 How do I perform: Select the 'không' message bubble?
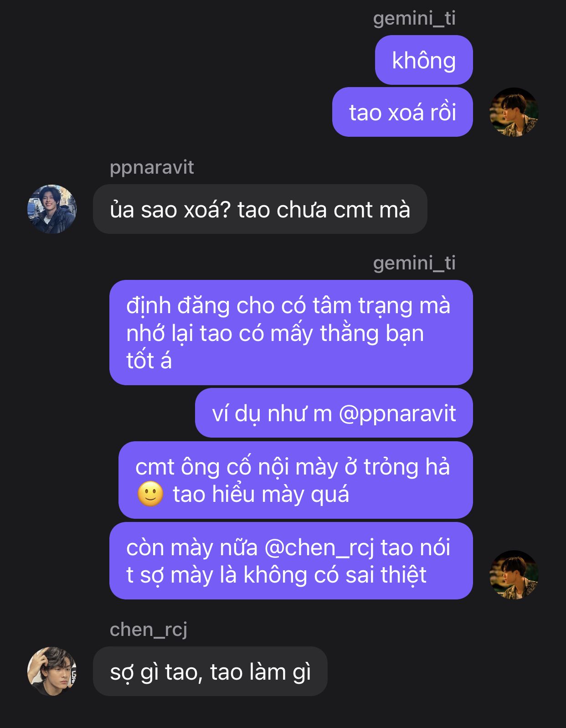[424, 60]
